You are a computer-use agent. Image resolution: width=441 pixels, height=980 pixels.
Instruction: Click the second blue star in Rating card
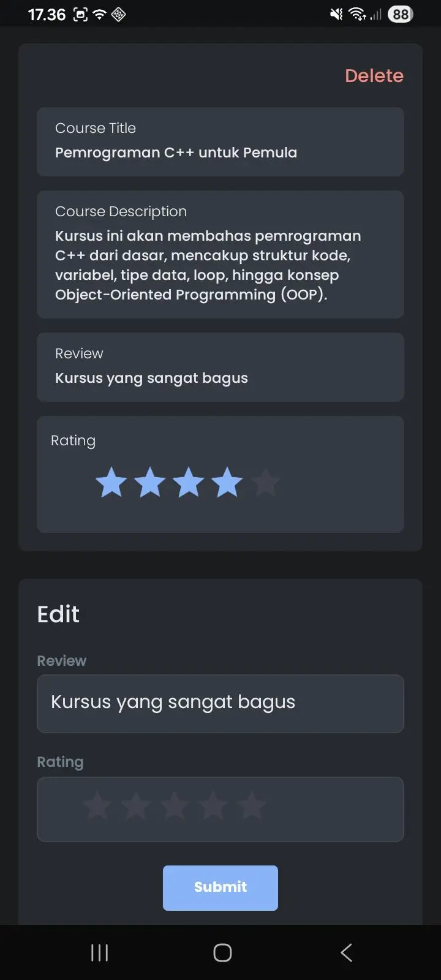click(150, 482)
